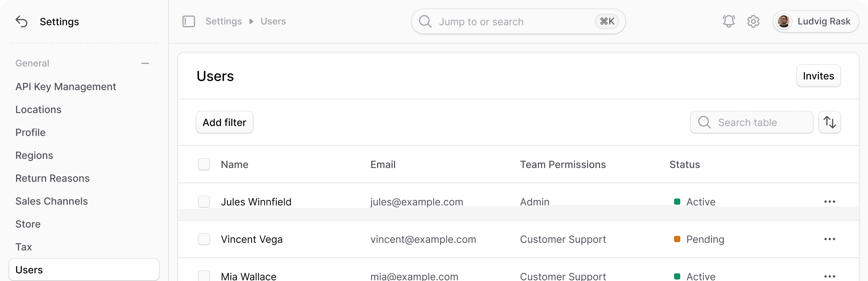This screenshot has width=868, height=281.
Task: Select the Vincent Vega row checkbox
Action: coord(204,239)
